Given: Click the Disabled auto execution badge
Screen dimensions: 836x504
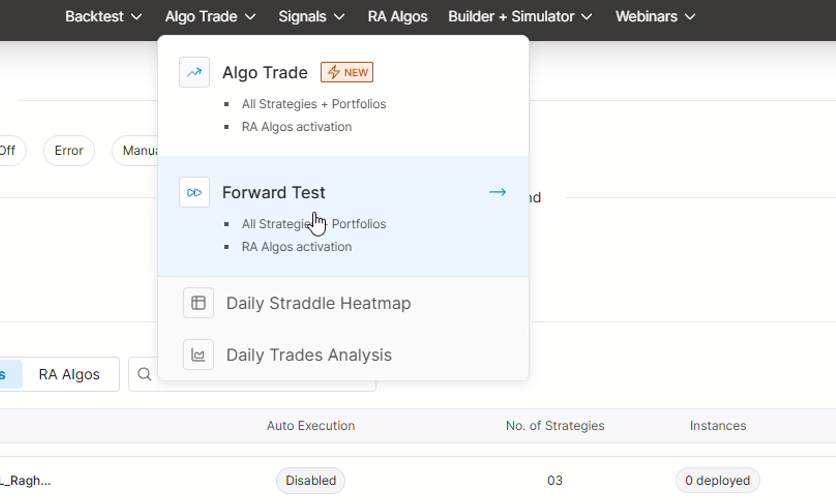Looking at the screenshot, I should click(x=310, y=480).
